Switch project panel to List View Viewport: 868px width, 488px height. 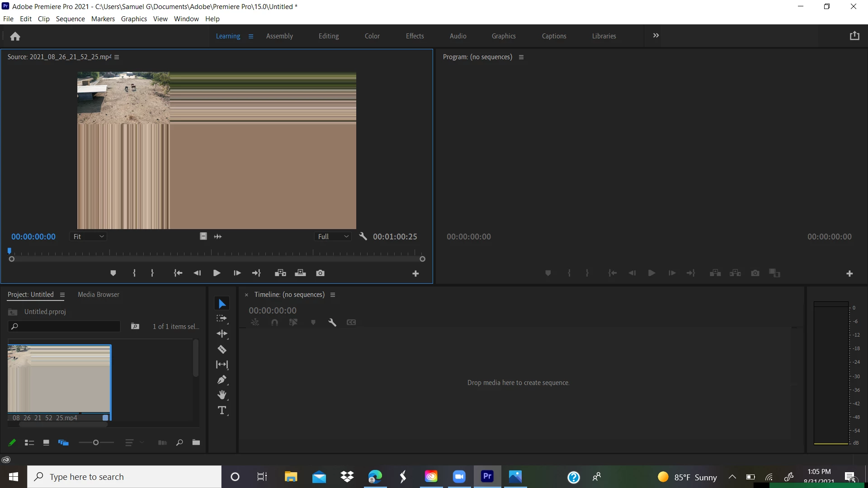pyautogui.click(x=29, y=443)
